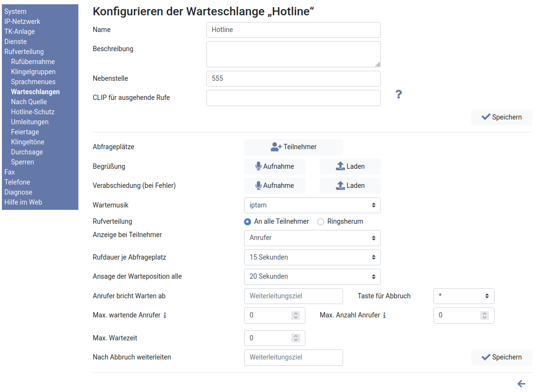Click the blue question mark help icon

click(x=399, y=95)
